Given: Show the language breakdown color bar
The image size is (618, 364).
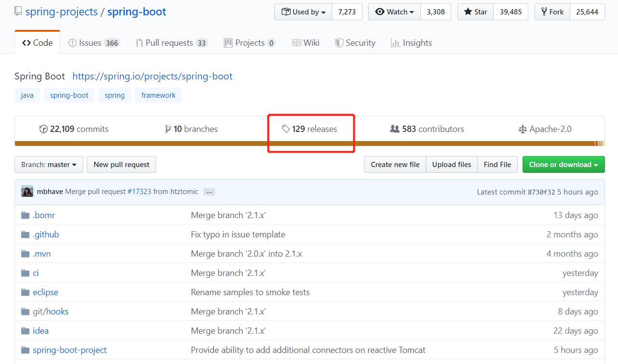Looking at the screenshot, I should point(309,143).
